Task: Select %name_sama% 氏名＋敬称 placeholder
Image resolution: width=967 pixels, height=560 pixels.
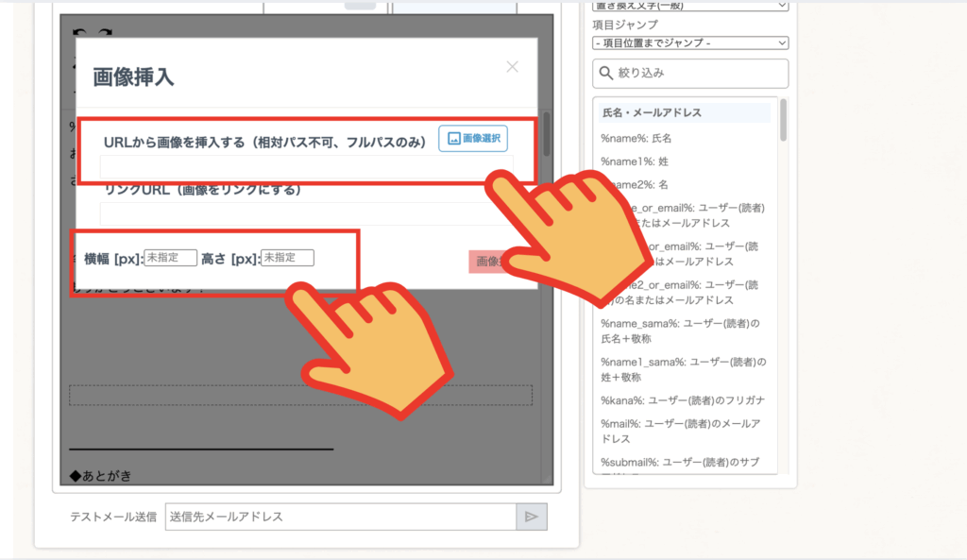Action: coord(681,331)
